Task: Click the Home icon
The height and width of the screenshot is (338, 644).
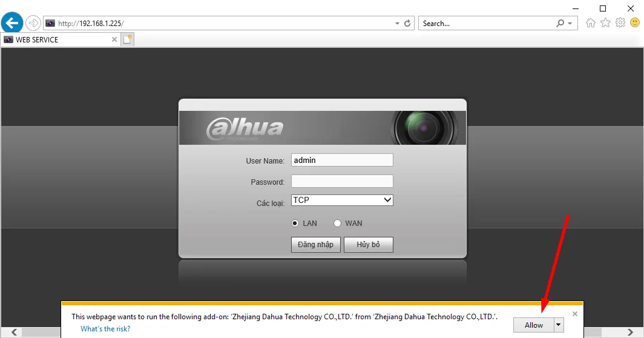Action: 591,23
